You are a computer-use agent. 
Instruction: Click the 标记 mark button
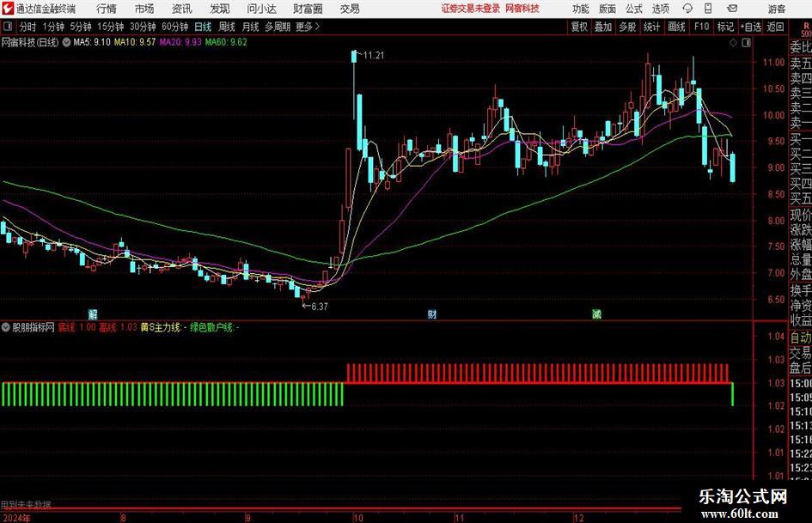point(725,27)
